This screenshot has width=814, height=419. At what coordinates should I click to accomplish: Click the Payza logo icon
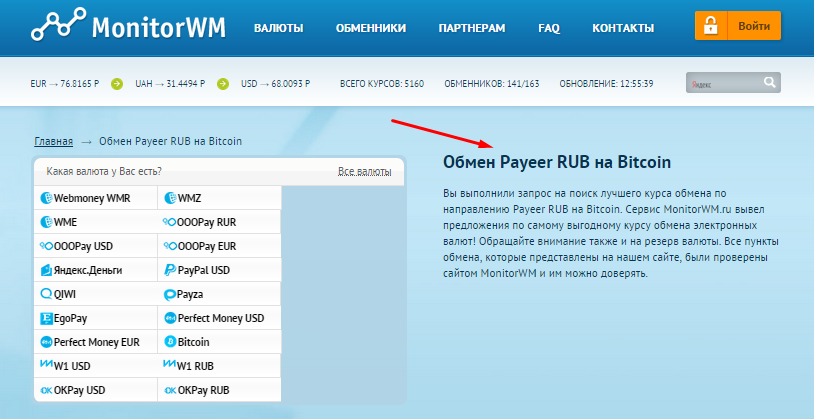point(170,295)
